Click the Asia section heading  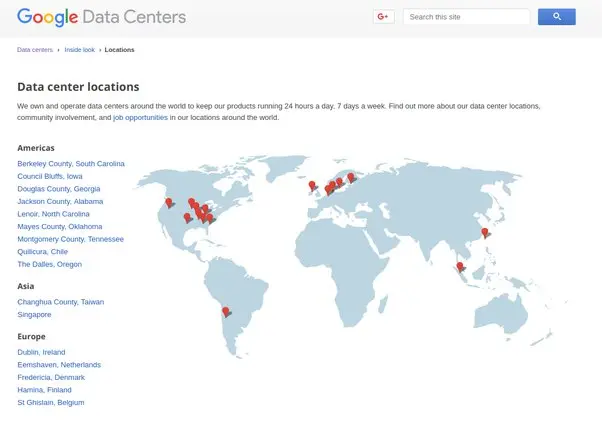click(26, 286)
